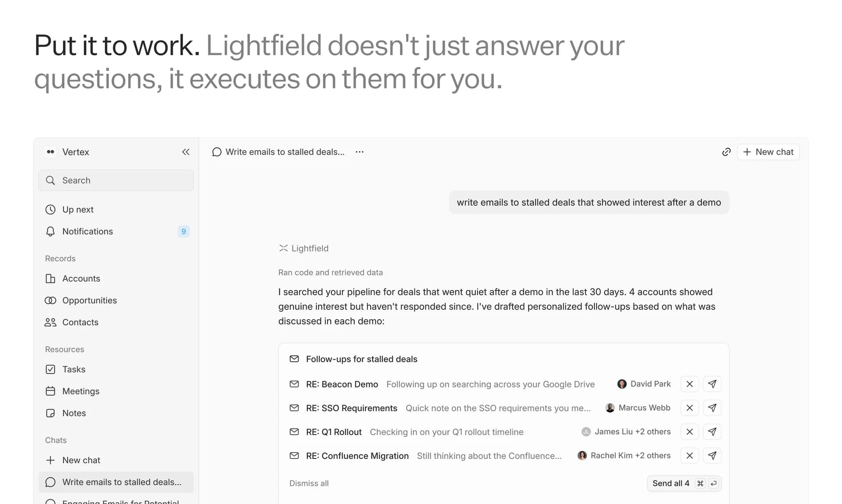This screenshot has width=842, height=504.
Task: Open Tasks in the Resources section
Action: (74, 369)
